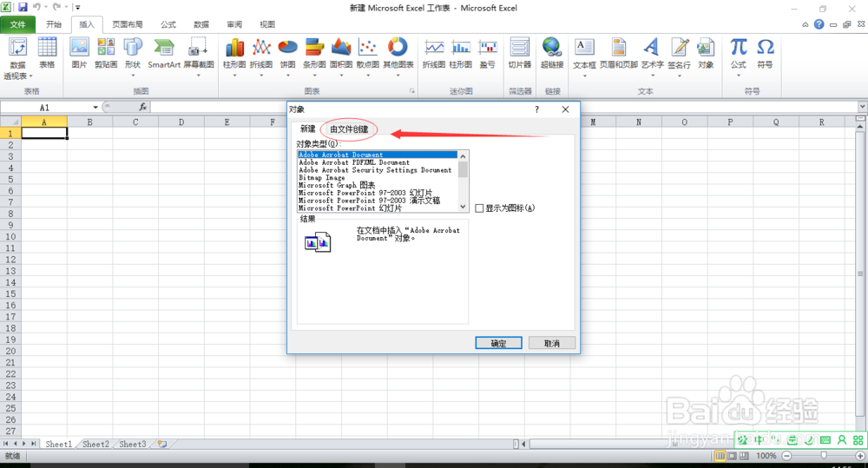
Task: Click the zoom out minus button
Action: [786, 456]
